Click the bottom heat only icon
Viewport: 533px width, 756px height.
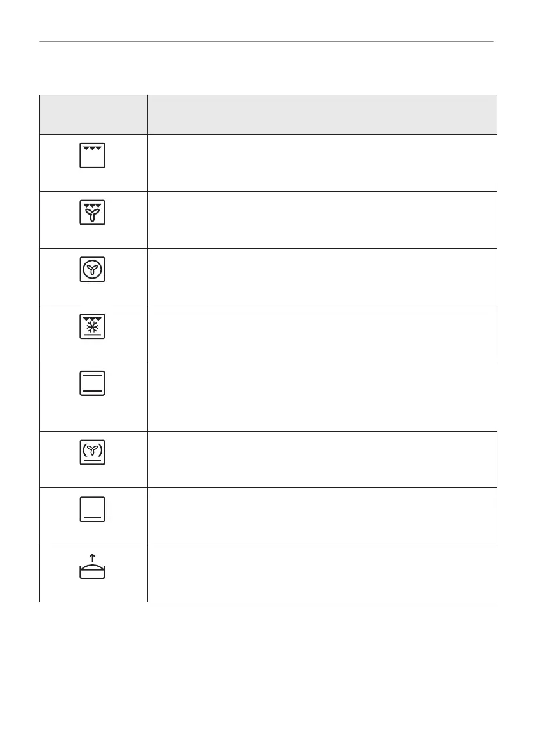click(93, 510)
